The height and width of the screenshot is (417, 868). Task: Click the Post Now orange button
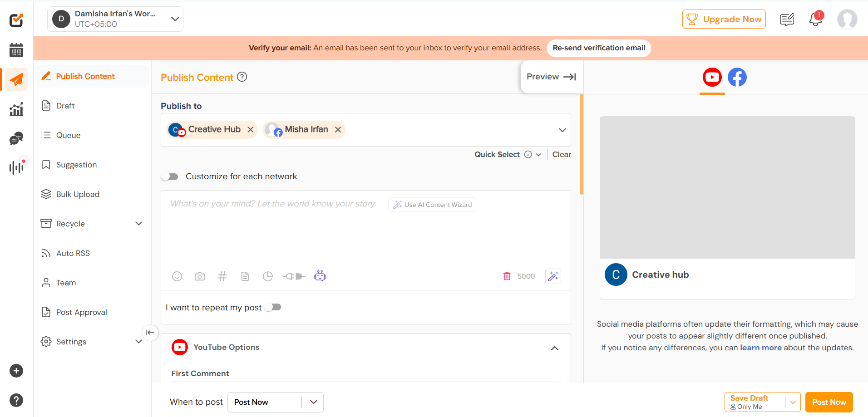pos(829,402)
